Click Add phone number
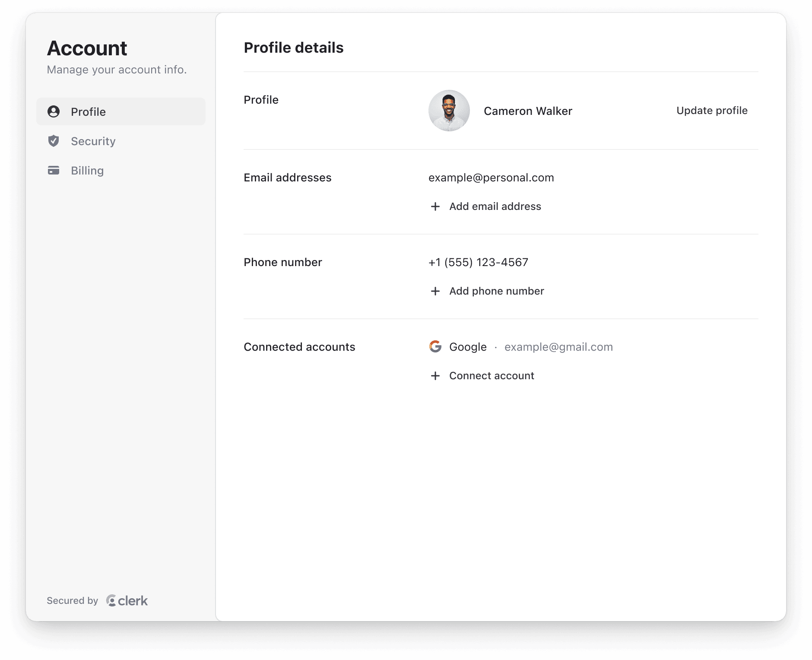Image resolution: width=812 pixels, height=660 pixels. 497,291
